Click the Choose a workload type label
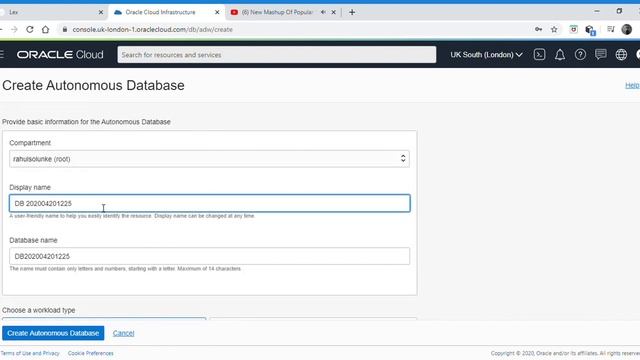This screenshot has width=640, height=360. point(39,310)
